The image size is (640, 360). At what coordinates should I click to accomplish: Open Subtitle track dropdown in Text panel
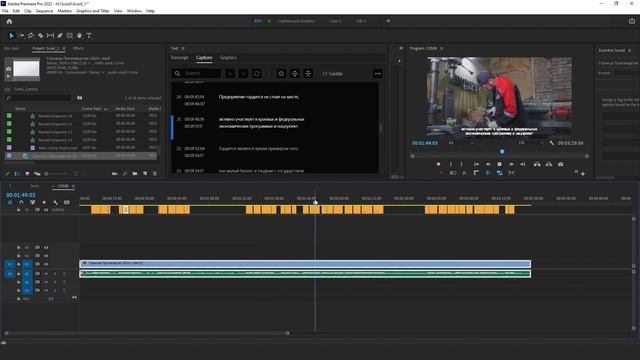click(x=333, y=74)
